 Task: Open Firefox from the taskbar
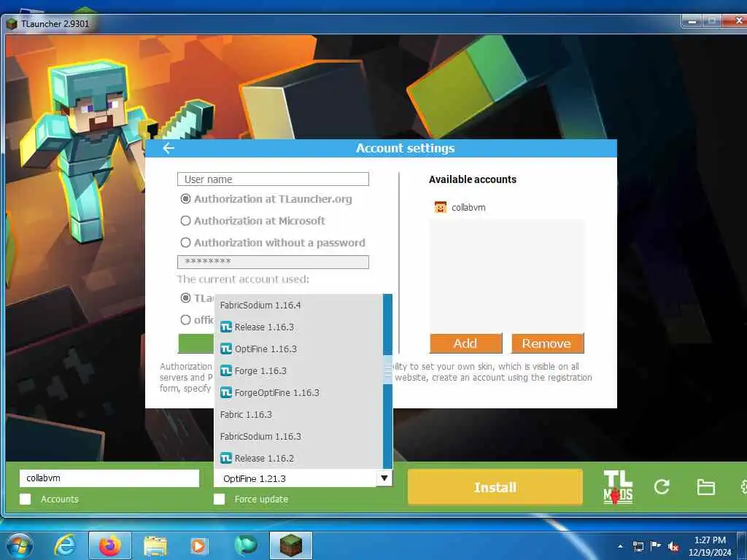109,545
